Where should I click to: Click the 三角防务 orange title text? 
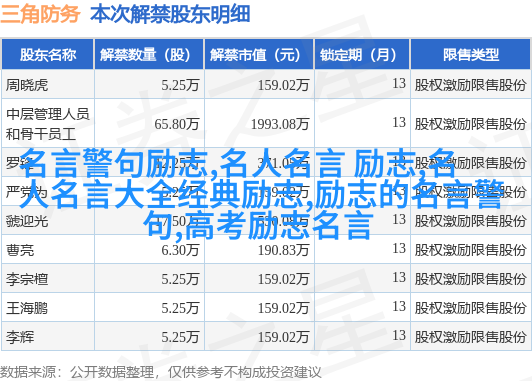click(x=40, y=14)
